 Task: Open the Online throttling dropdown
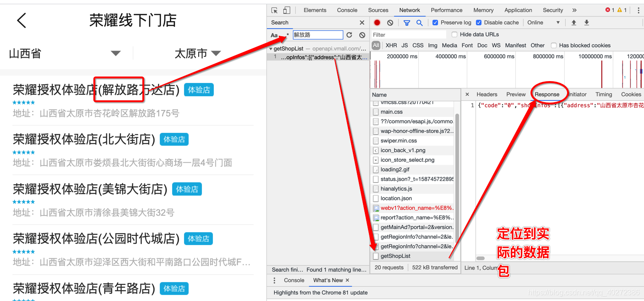(x=543, y=22)
